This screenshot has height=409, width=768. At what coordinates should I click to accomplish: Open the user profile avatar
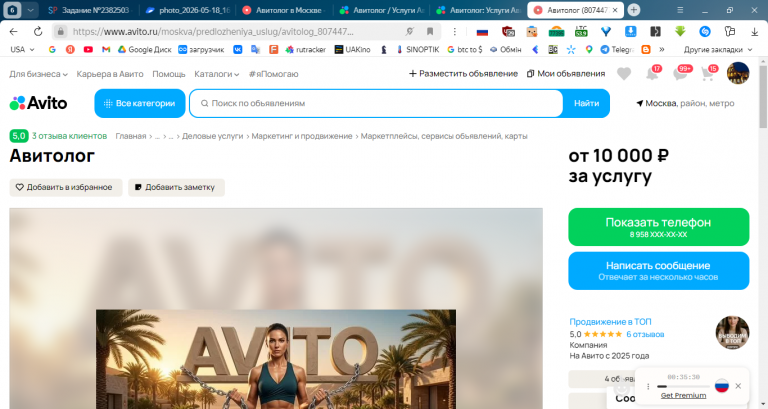(738, 73)
